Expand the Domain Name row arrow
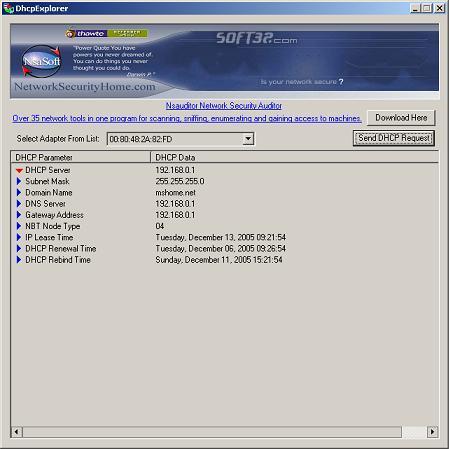 point(19,193)
